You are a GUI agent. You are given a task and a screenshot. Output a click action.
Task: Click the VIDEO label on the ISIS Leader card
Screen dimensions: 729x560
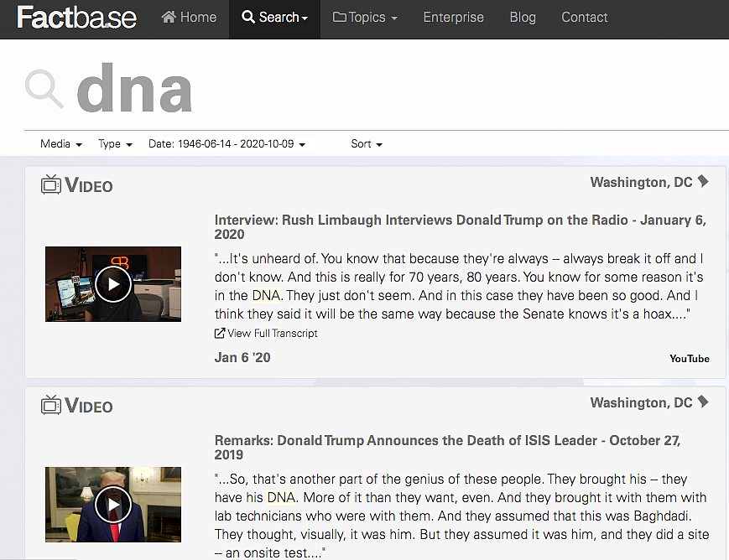click(x=89, y=406)
